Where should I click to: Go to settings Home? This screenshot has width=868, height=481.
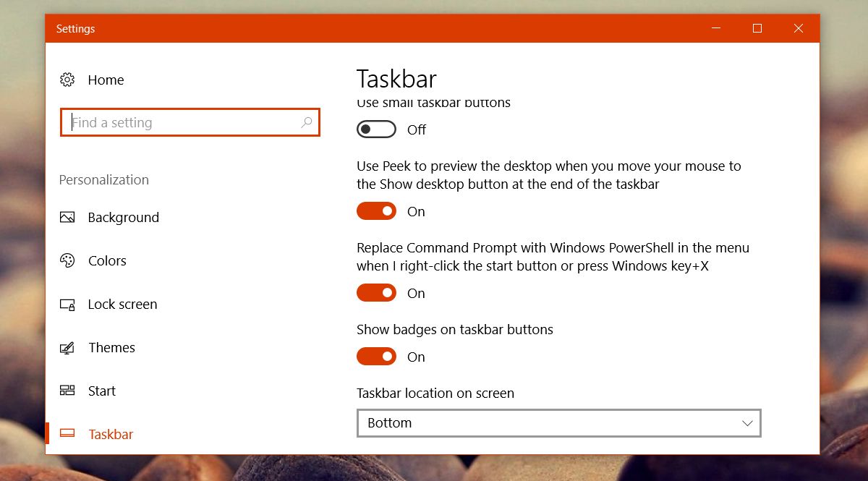pos(106,80)
